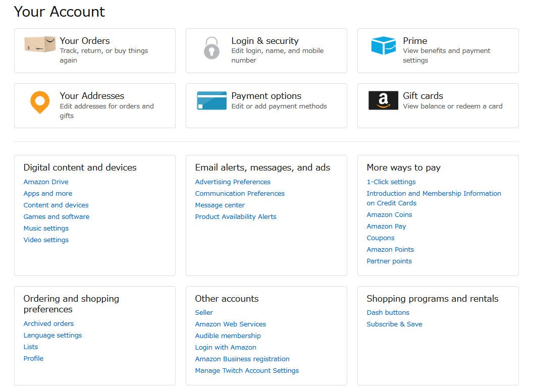Open the Your Addresses heading

[x=92, y=96]
